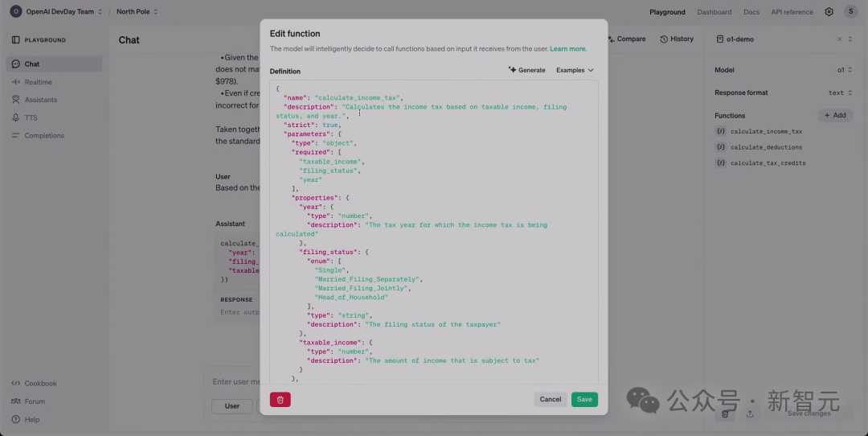
Task: Click the user avatar 'S' icon
Action: click(x=850, y=12)
